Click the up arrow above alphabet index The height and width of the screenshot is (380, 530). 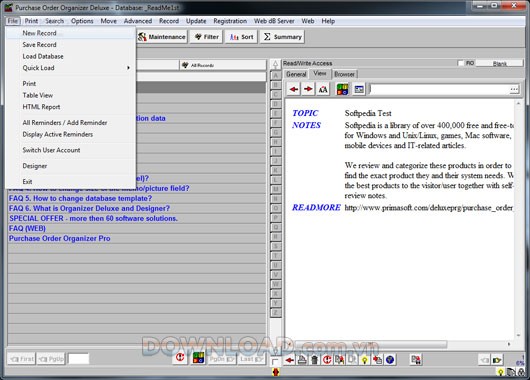(x=275, y=64)
